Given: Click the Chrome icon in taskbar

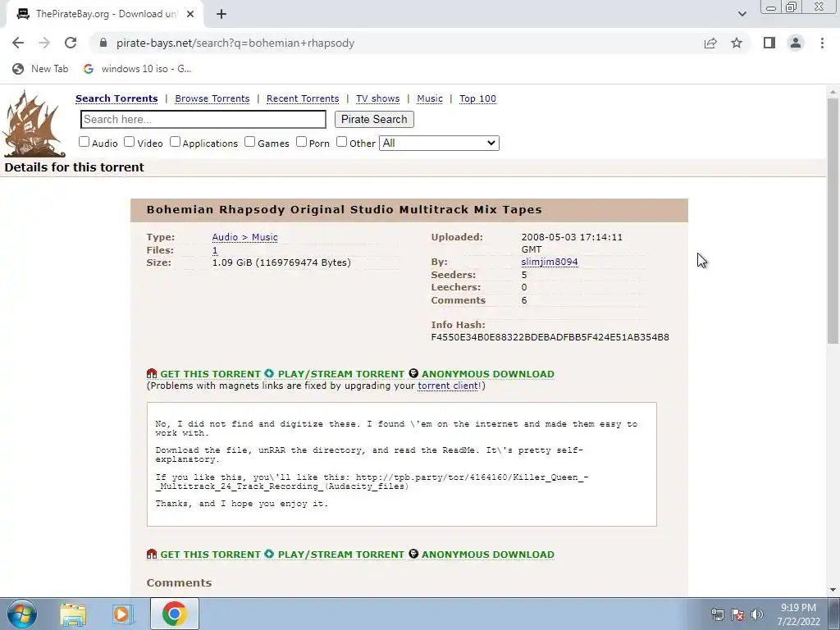Looking at the screenshot, I should [174, 614].
